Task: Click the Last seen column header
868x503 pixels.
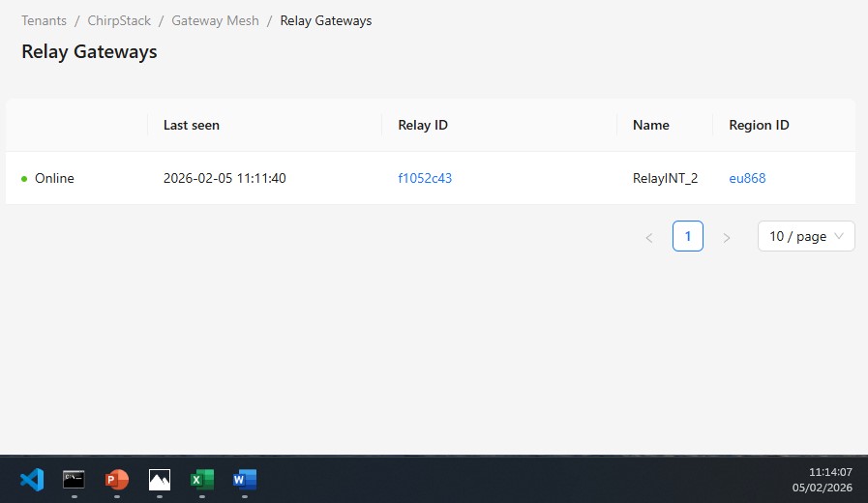Action: click(x=192, y=125)
